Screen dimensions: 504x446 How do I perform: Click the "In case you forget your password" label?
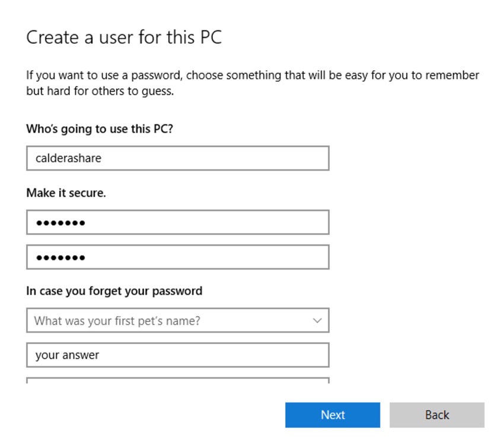pyautogui.click(x=114, y=291)
